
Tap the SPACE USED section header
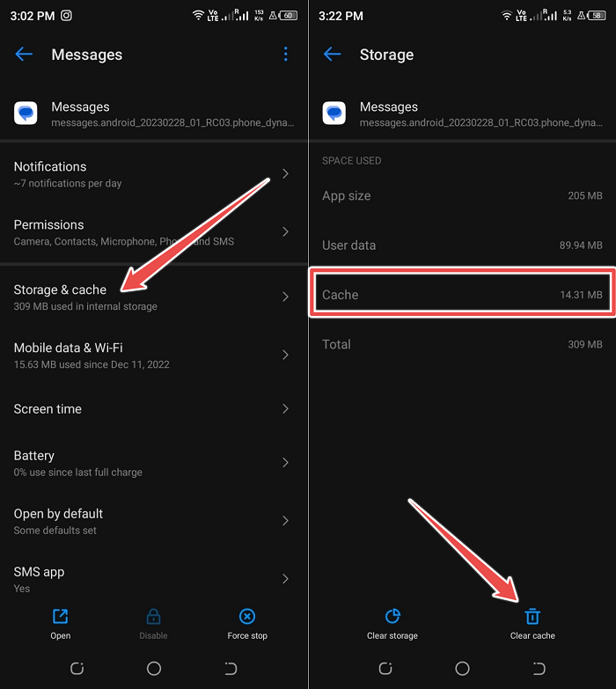(x=351, y=161)
